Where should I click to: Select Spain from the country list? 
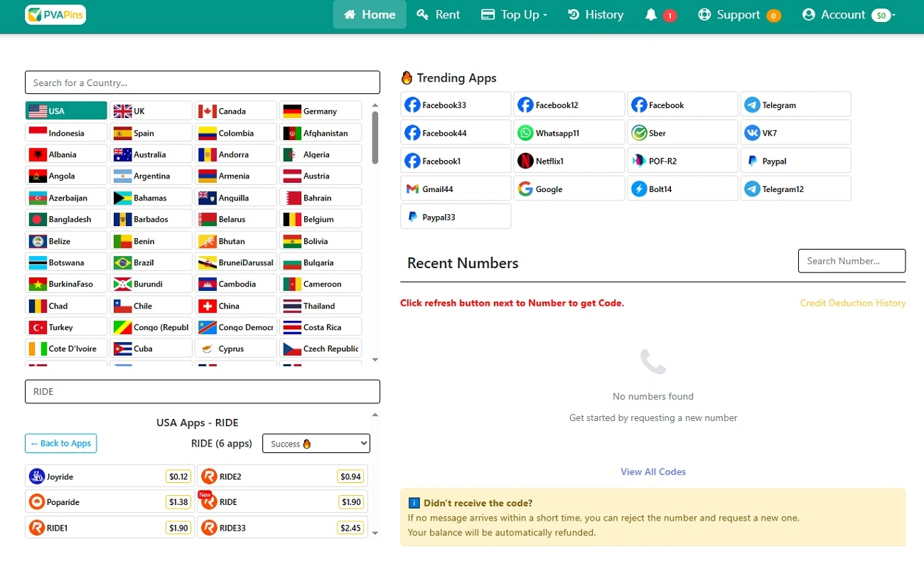click(151, 133)
